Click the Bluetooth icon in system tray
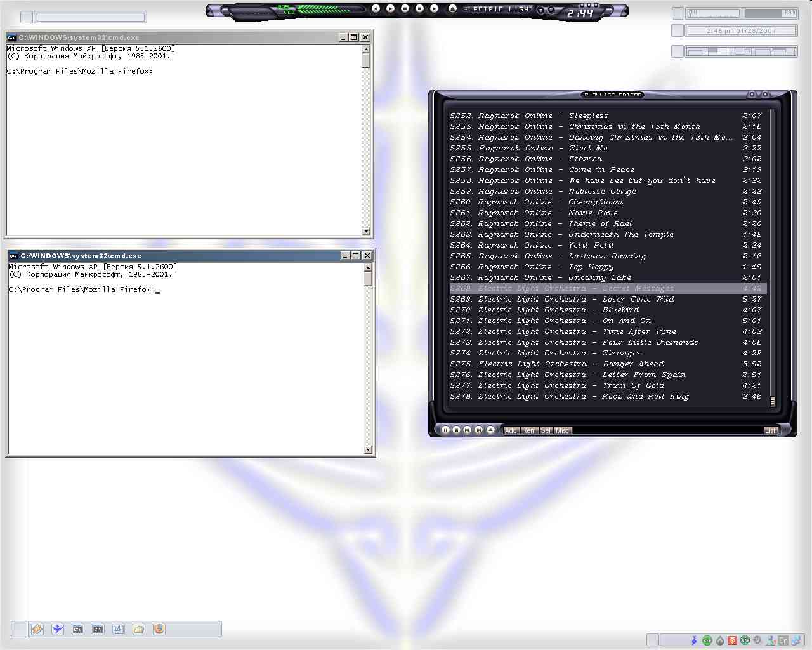The height and width of the screenshot is (650, 812). point(694,640)
